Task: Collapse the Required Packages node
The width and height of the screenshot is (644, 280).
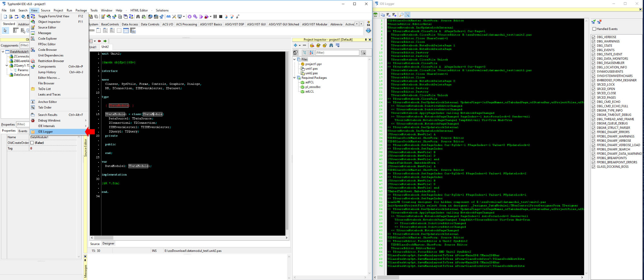Action: tap(294, 78)
